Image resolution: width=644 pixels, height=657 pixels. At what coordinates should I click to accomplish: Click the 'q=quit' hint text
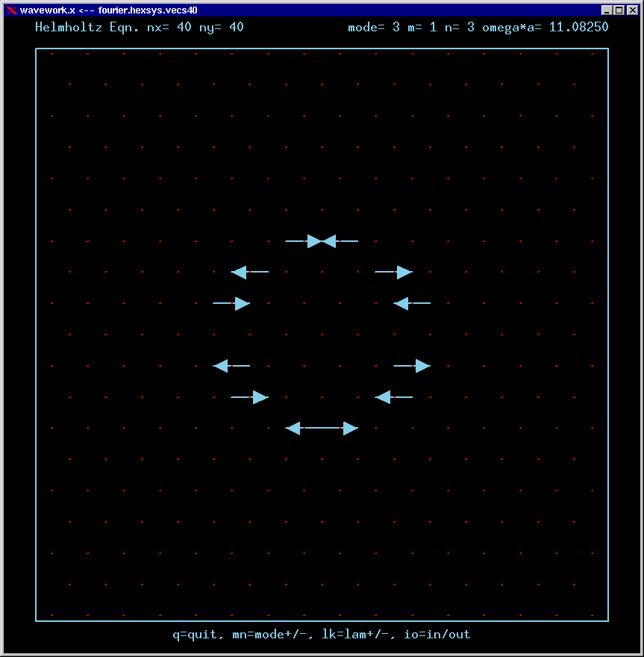click(196, 635)
